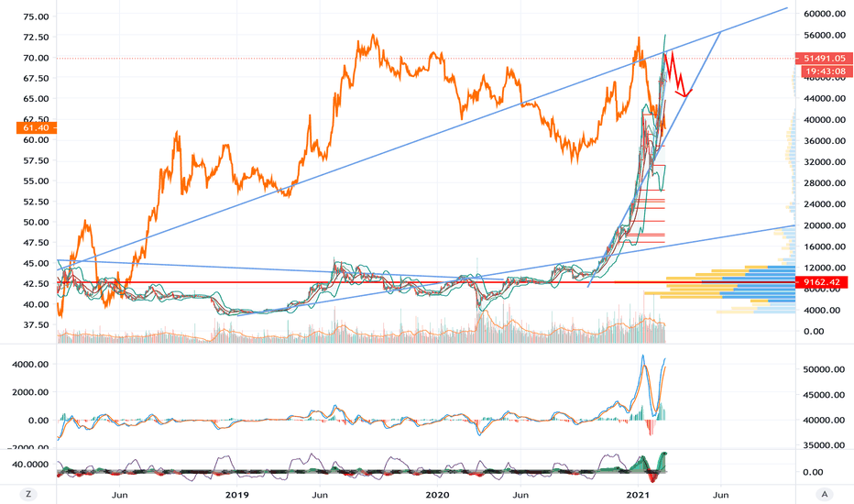Click the 57.50 left axis label
The height and width of the screenshot is (504, 854).
(x=36, y=160)
